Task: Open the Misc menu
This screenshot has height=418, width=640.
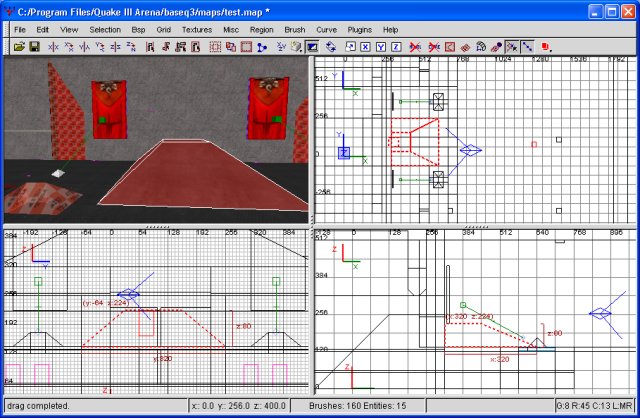Action: tap(231, 30)
